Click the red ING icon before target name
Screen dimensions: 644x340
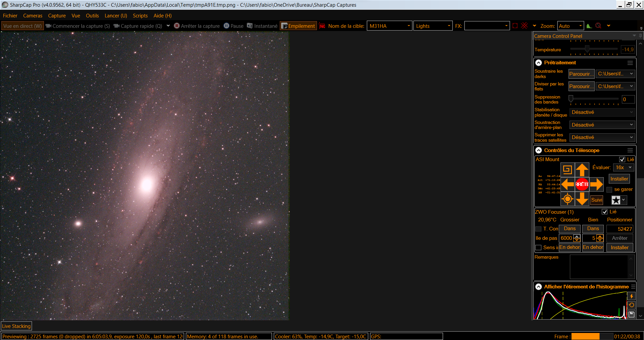click(x=322, y=26)
